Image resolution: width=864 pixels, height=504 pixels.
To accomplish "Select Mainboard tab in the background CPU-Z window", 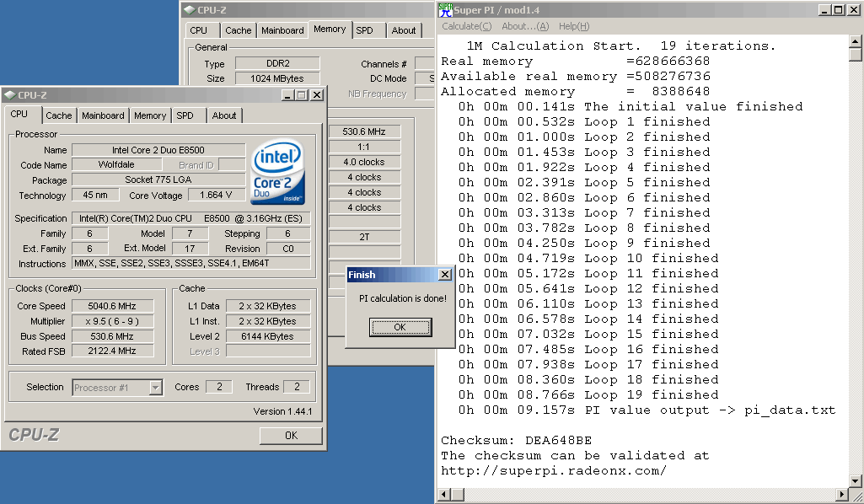I will pyautogui.click(x=282, y=31).
